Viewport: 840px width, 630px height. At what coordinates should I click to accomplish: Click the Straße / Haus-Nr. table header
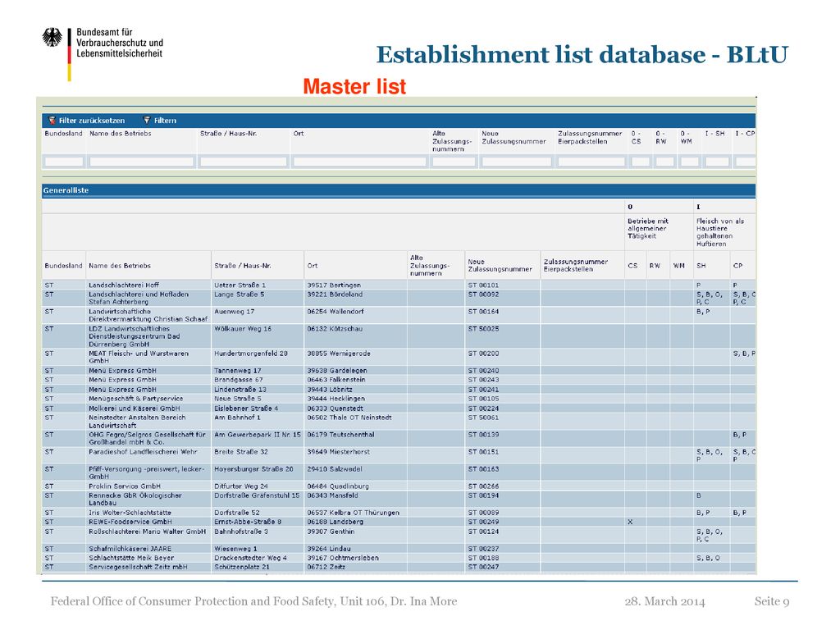243,266
